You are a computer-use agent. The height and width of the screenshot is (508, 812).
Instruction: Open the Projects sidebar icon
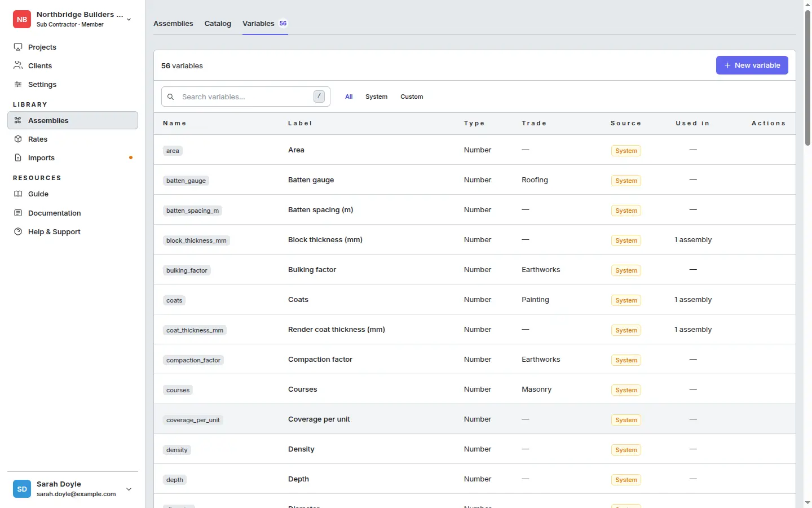coord(18,47)
